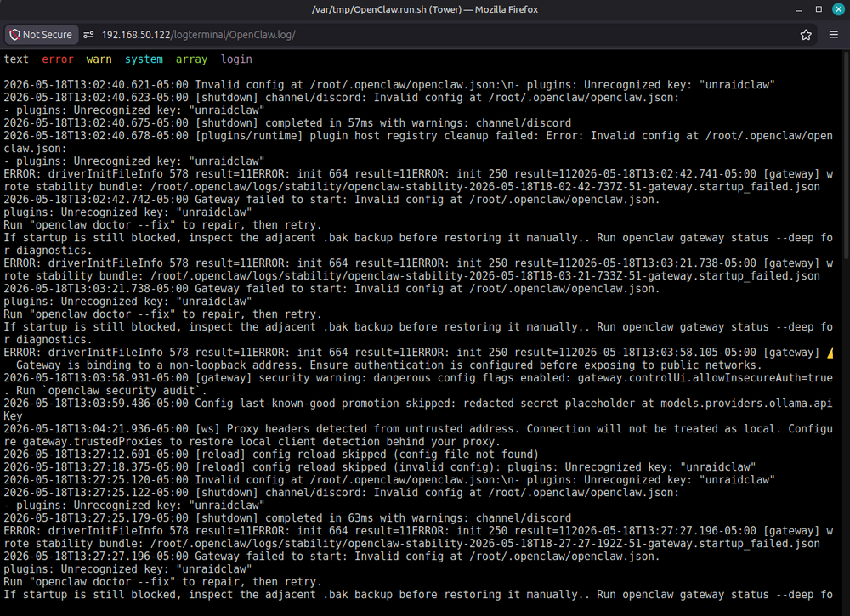Image resolution: width=850 pixels, height=616 pixels.
Task: Bookmark this page with the star icon
Action: [x=806, y=35]
